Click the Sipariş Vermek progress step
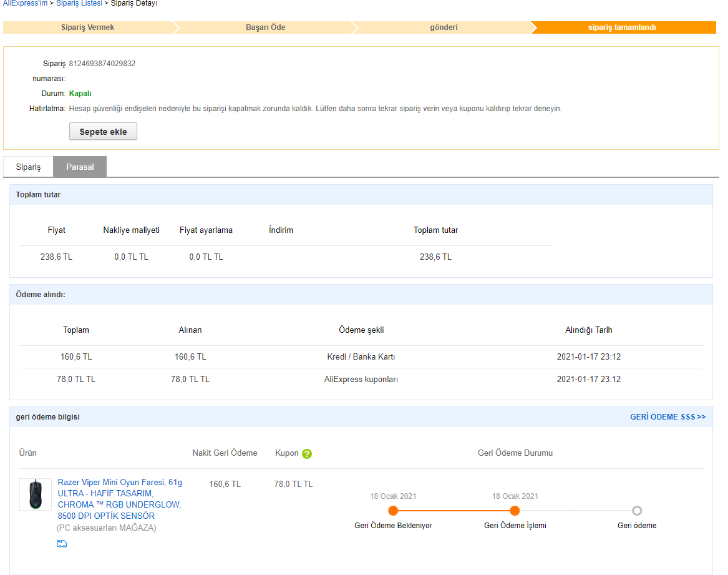Screen dimensions: 728x575 pos(88,27)
